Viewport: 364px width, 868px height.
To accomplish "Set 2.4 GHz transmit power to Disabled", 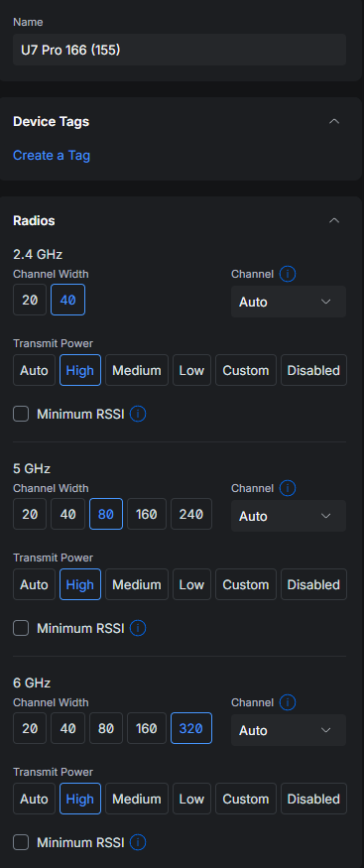I will click(x=313, y=370).
